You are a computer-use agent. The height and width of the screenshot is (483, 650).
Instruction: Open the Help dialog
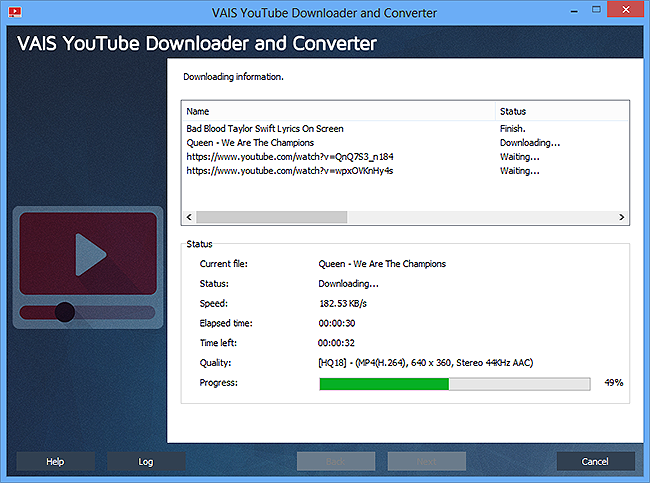point(55,461)
